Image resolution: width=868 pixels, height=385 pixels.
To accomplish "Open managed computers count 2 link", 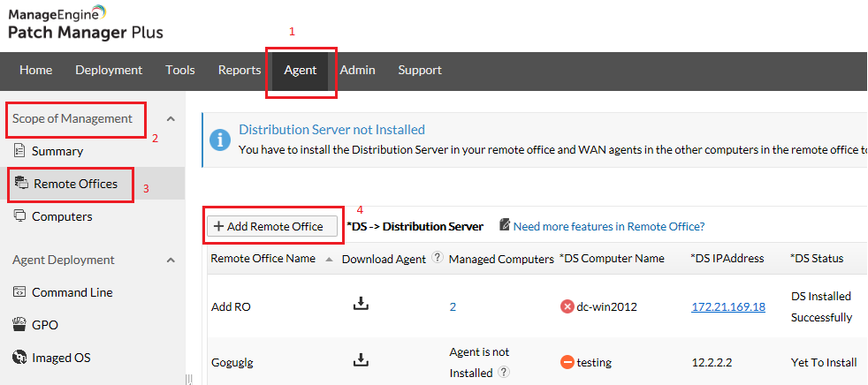I will pyautogui.click(x=453, y=306).
